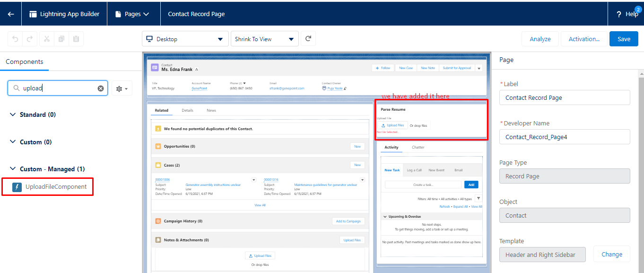Viewport: 644px width, 273px height.
Task: Open the Desktop form factor dropdown
Action: point(185,39)
